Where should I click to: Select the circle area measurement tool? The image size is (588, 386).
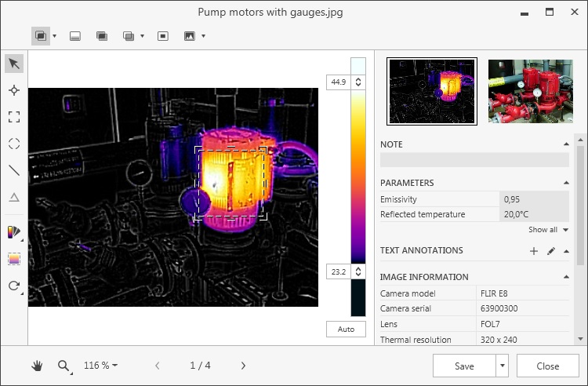click(x=14, y=144)
